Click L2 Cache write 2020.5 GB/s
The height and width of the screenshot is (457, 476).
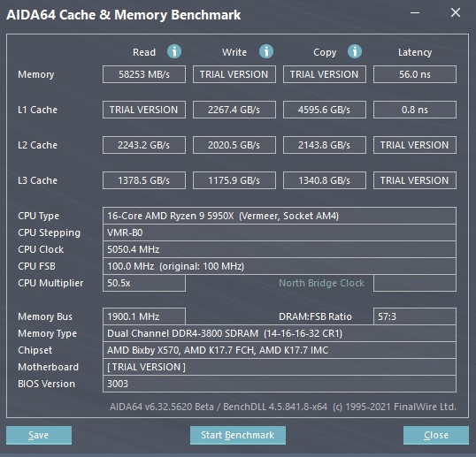tap(234, 145)
